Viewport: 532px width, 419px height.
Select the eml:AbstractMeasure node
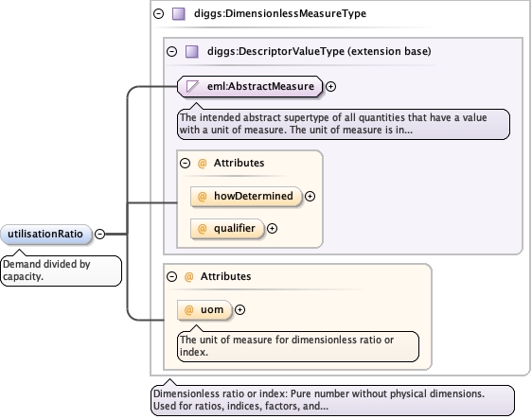point(250,86)
